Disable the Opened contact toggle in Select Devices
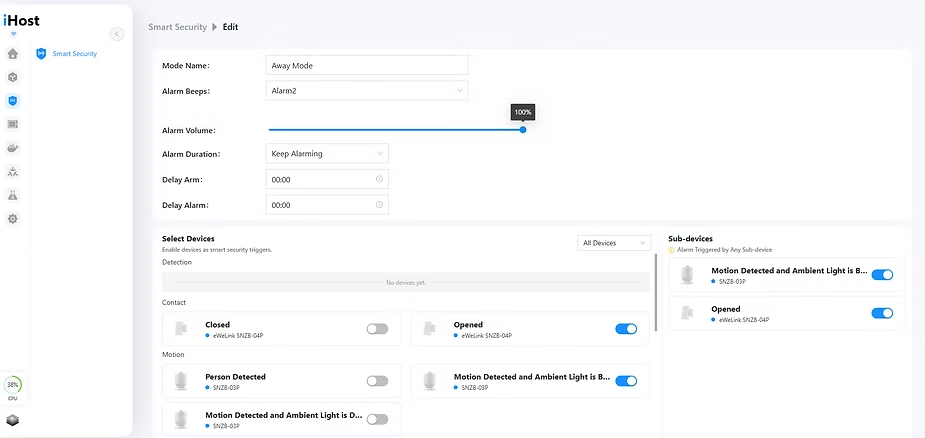Viewport: 925px width, 438px height. tap(626, 328)
